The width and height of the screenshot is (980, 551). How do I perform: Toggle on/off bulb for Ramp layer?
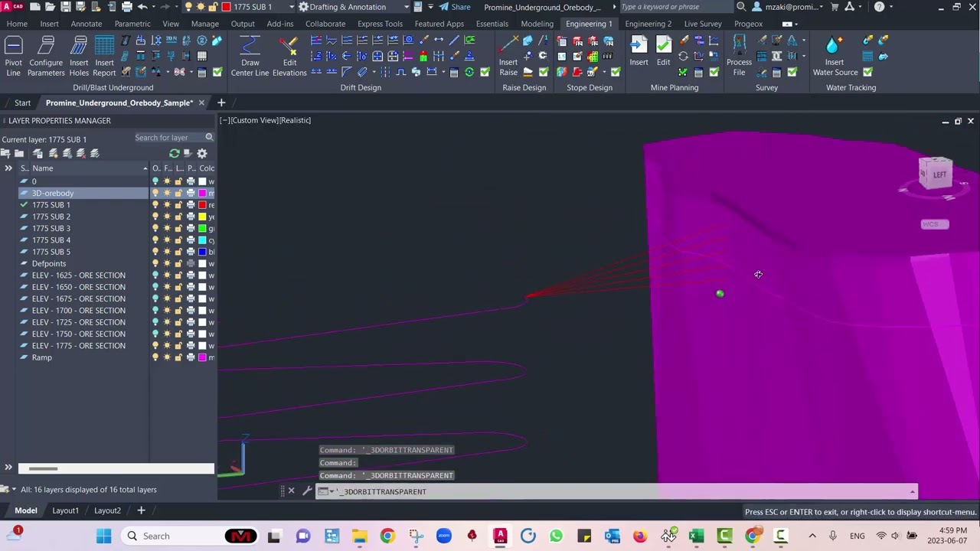coord(155,357)
